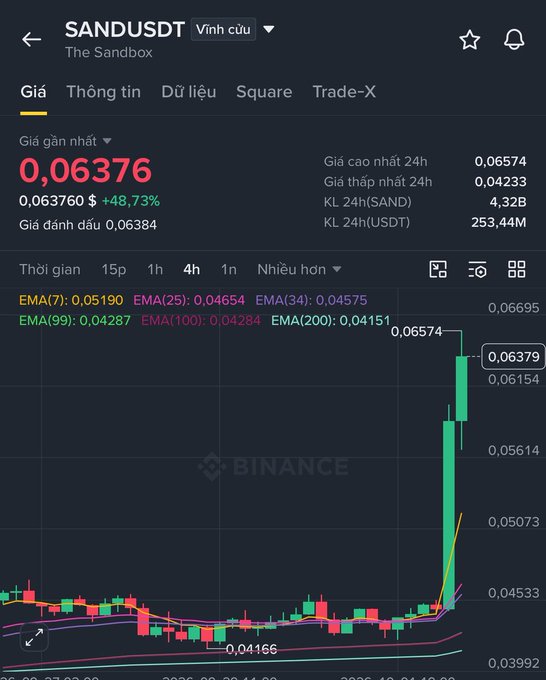Tap the 24h USDT volume 253,44M
546x680 pixels.
pos(499,222)
